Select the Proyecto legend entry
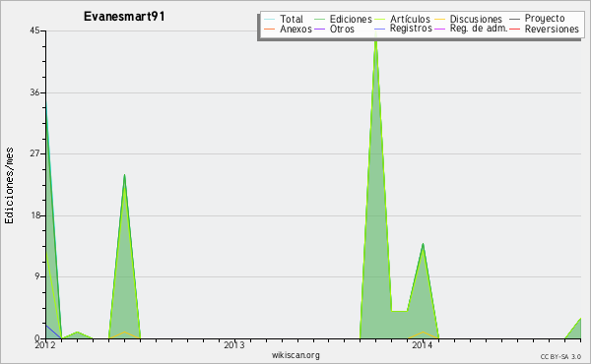This screenshot has height=364, width=591. coord(545,19)
